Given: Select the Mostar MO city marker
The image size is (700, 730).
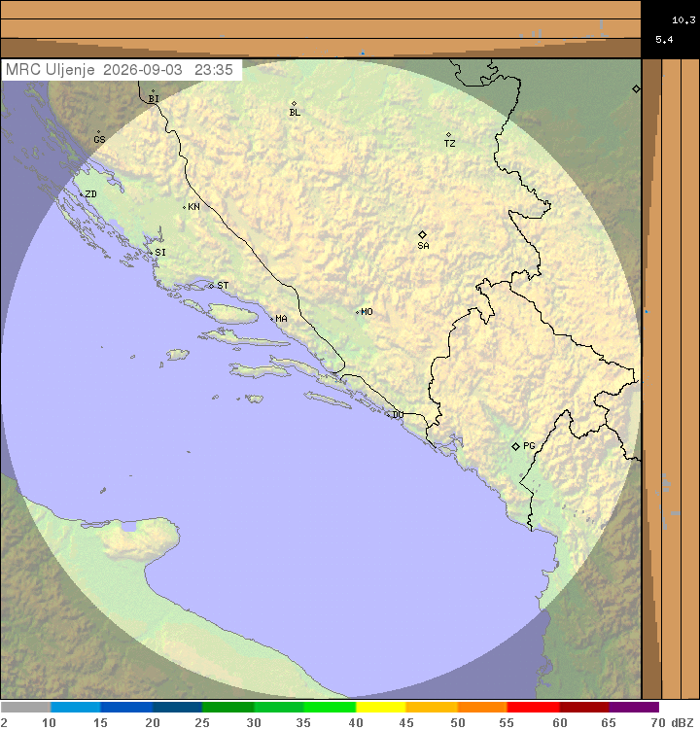Looking at the screenshot, I should [357, 312].
